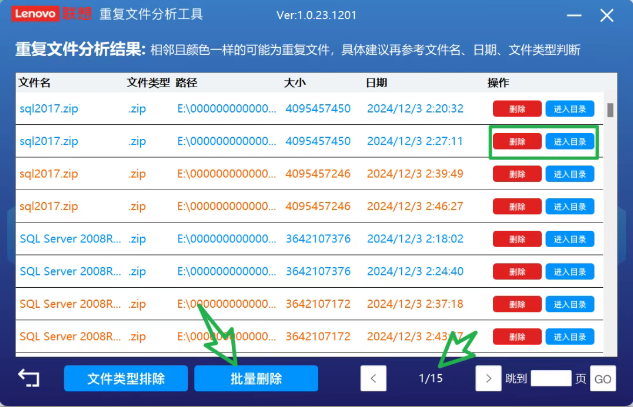Click the 大小 column header
Screen dimensions: 633x407
(x=296, y=82)
